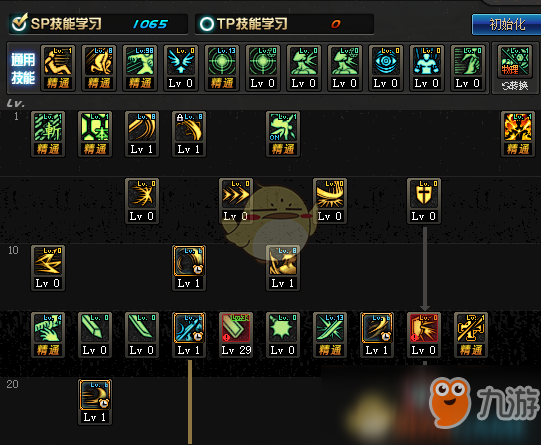Click the SP points value 1065
This screenshot has width=541, height=445.
point(150,24)
